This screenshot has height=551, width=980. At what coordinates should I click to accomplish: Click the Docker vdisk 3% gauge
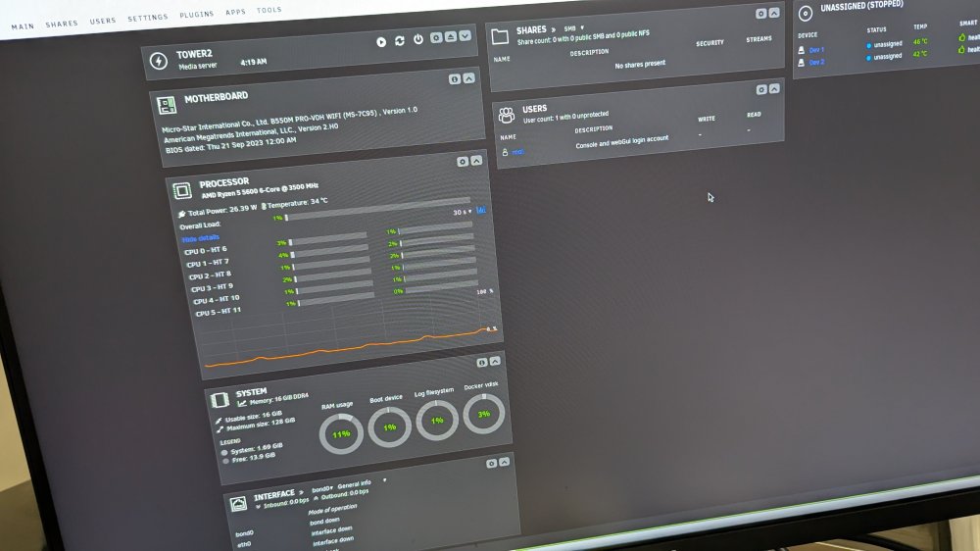coord(484,414)
